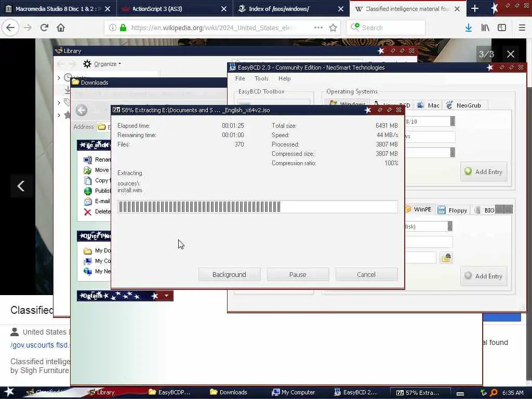Viewport: 532px width, 399px height.
Task: Click the lower Add Entry button
Action: click(484, 276)
